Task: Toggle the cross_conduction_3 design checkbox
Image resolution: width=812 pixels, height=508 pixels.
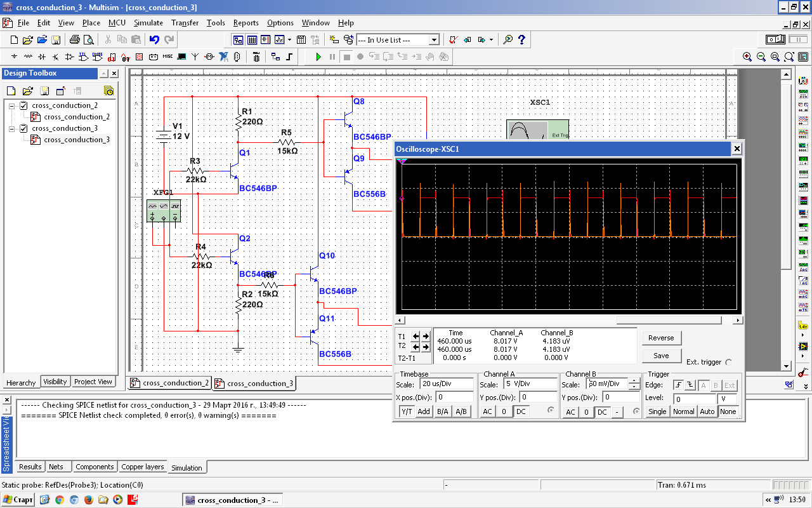Action: pyautogui.click(x=24, y=128)
